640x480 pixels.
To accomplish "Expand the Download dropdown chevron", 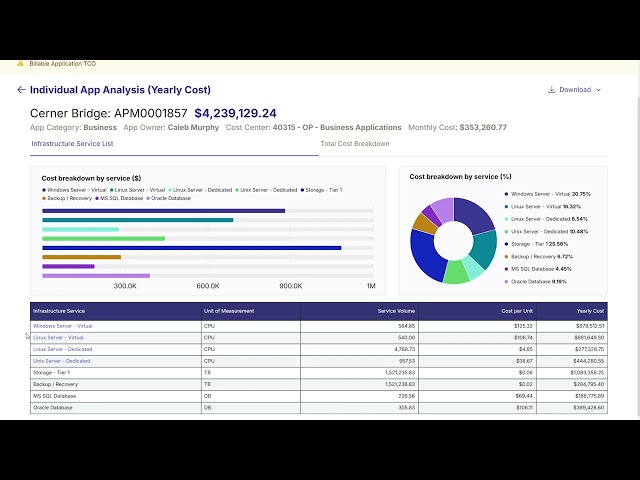I will click(x=598, y=90).
